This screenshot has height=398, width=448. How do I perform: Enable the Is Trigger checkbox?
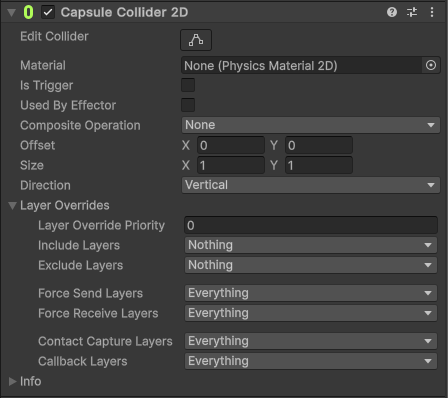click(188, 85)
